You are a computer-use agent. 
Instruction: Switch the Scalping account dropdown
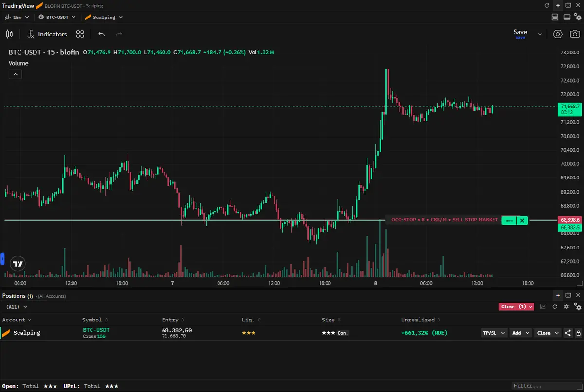[x=104, y=17]
